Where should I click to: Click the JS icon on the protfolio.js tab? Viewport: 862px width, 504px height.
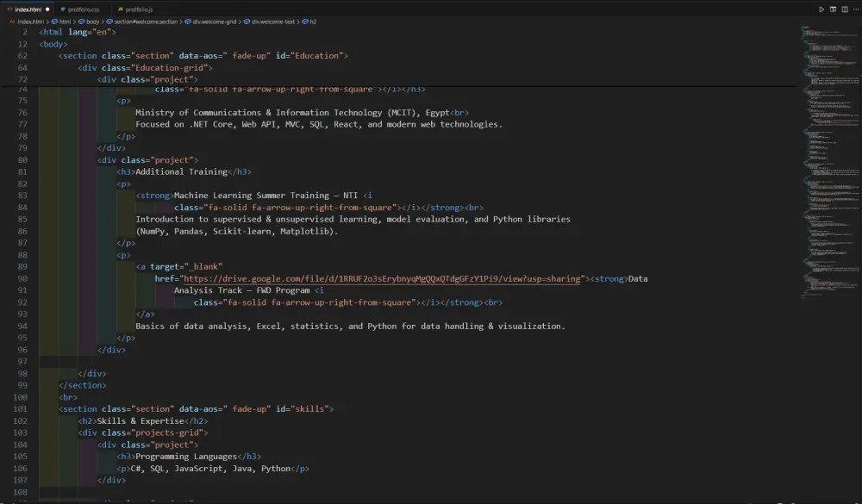(121, 9)
